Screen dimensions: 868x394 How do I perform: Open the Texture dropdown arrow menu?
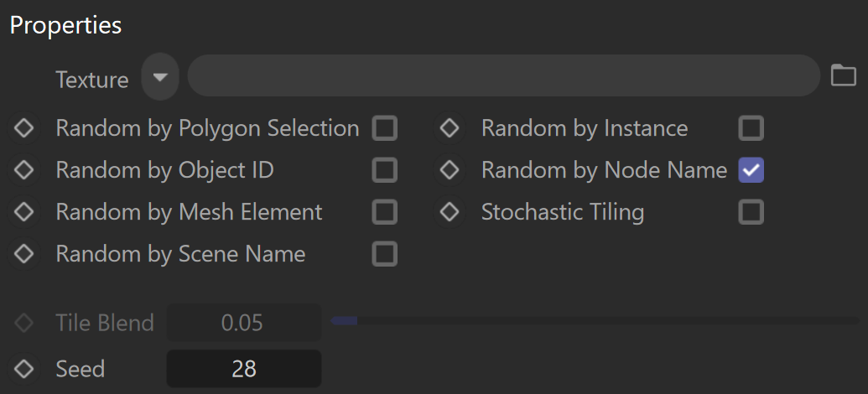coord(160,76)
